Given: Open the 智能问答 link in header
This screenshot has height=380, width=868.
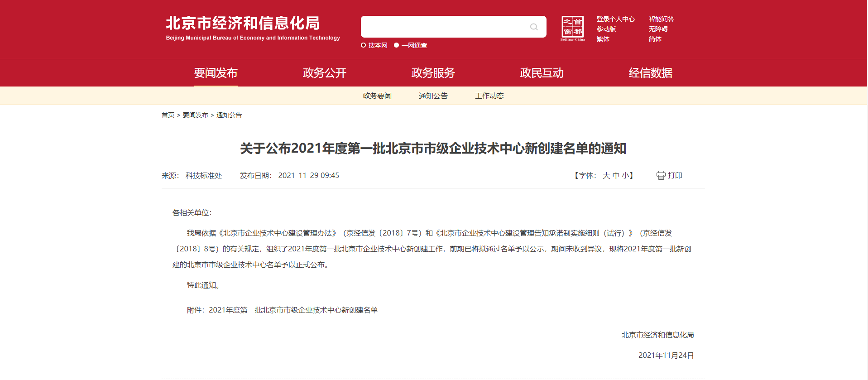Looking at the screenshot, I should click(661, 19).
